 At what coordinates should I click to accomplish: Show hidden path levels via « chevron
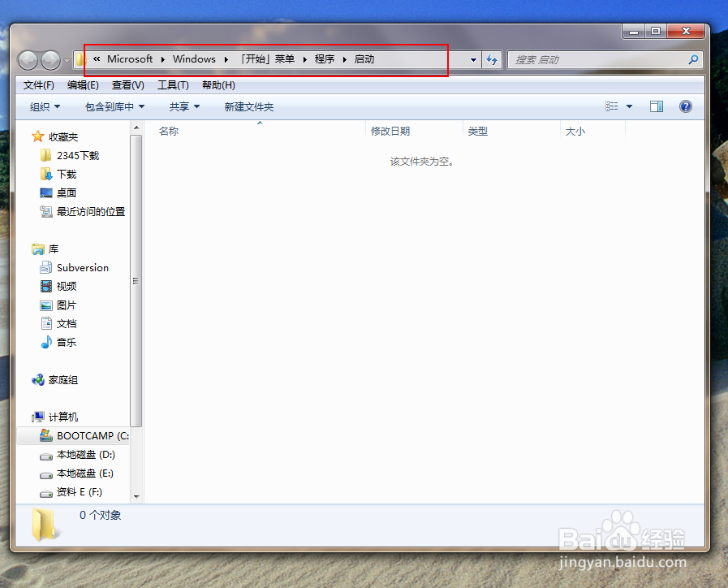(x=97, y=59)
